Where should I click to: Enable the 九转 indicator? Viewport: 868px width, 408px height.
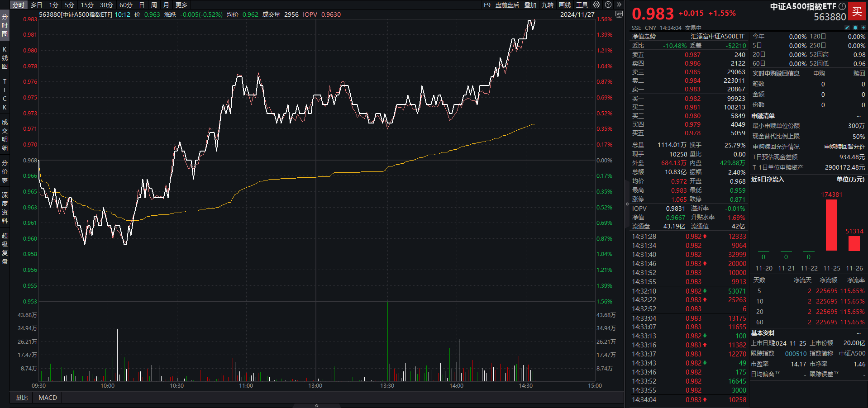pyautogui.click(x=548, y=5)
